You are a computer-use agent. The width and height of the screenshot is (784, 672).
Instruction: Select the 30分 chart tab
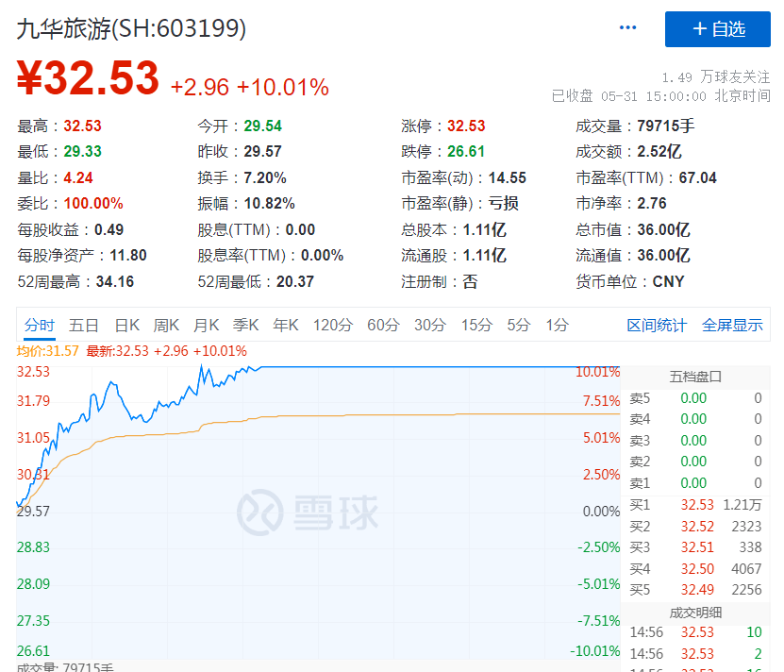(430, 326)
